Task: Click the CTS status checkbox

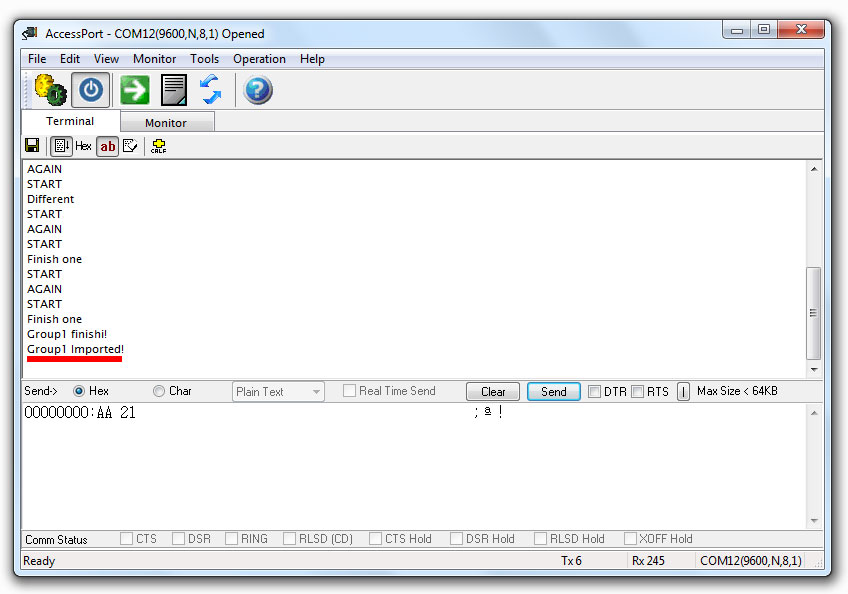Action: [127, 538]
